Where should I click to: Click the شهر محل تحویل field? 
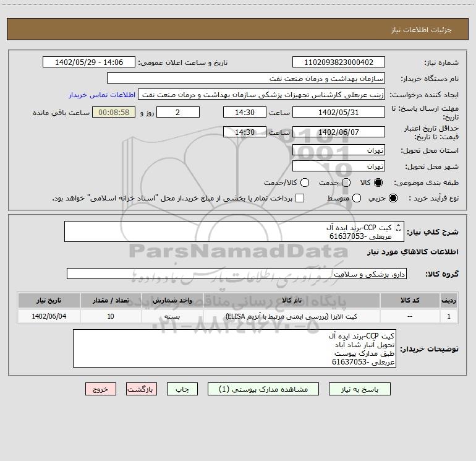pos(339,166)
